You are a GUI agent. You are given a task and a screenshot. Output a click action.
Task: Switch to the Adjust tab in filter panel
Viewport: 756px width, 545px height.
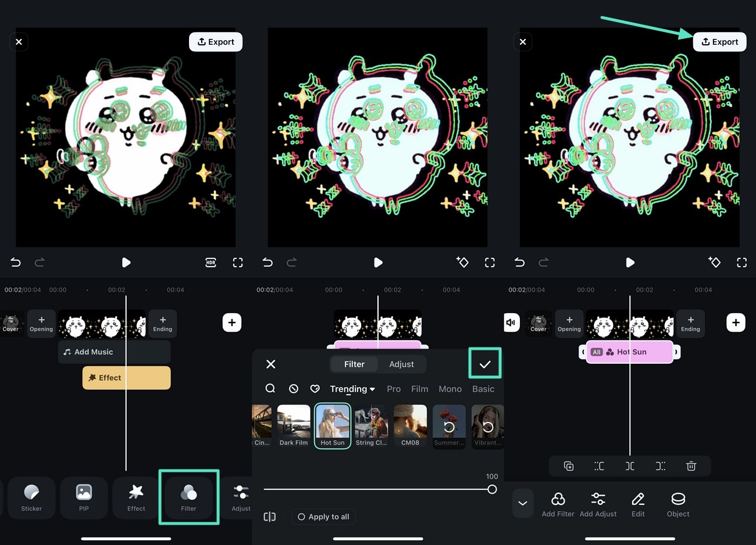[x=401, y=364]
